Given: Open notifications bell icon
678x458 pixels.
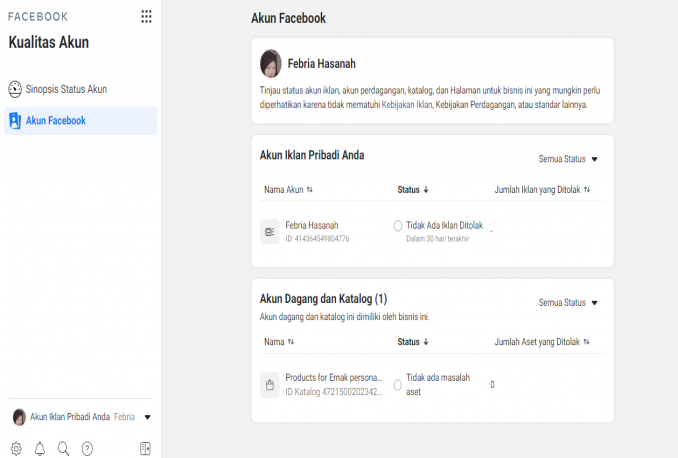Looking at the screenshot, I should click(x=40, y=449).
